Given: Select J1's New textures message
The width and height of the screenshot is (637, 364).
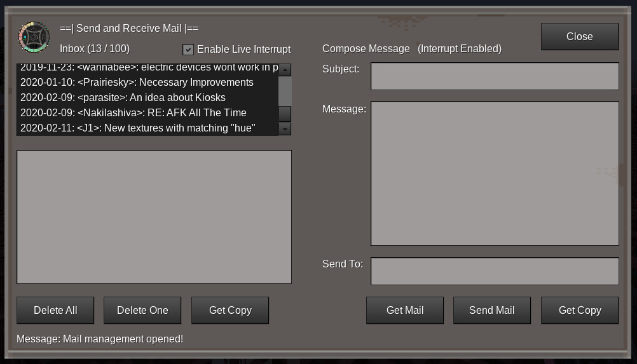Looking at the screenshot, I should tap(137, 128).
